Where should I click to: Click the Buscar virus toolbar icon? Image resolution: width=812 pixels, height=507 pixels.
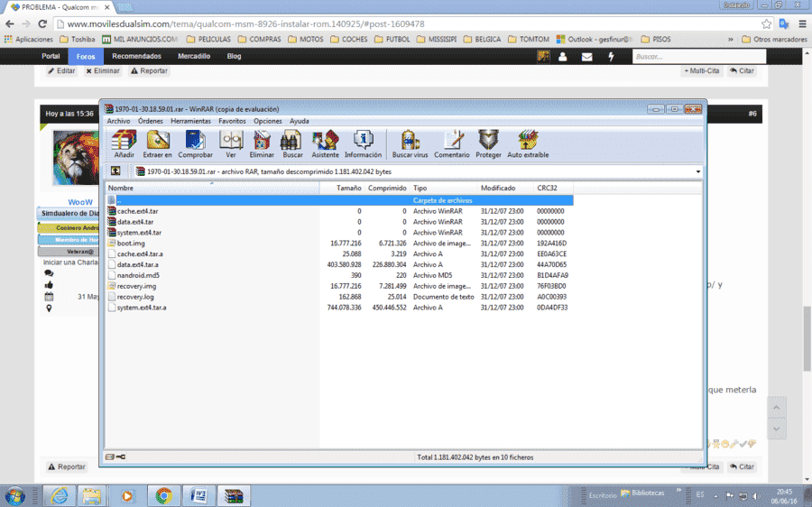410,144
